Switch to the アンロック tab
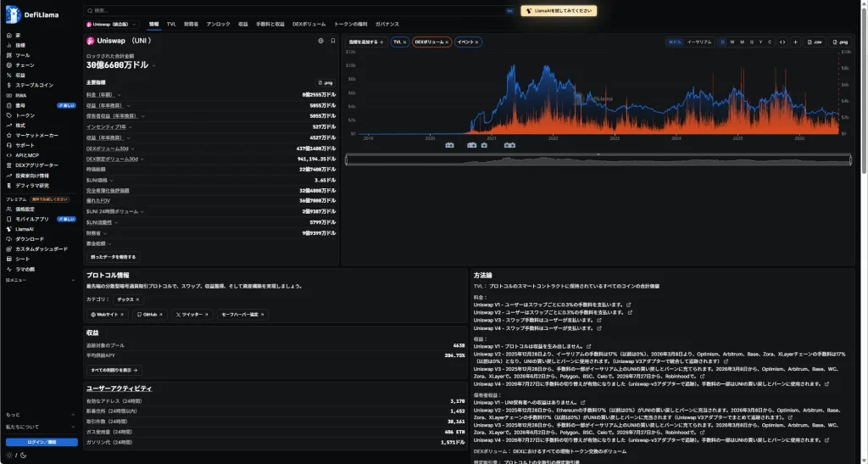 coord(218,25)
